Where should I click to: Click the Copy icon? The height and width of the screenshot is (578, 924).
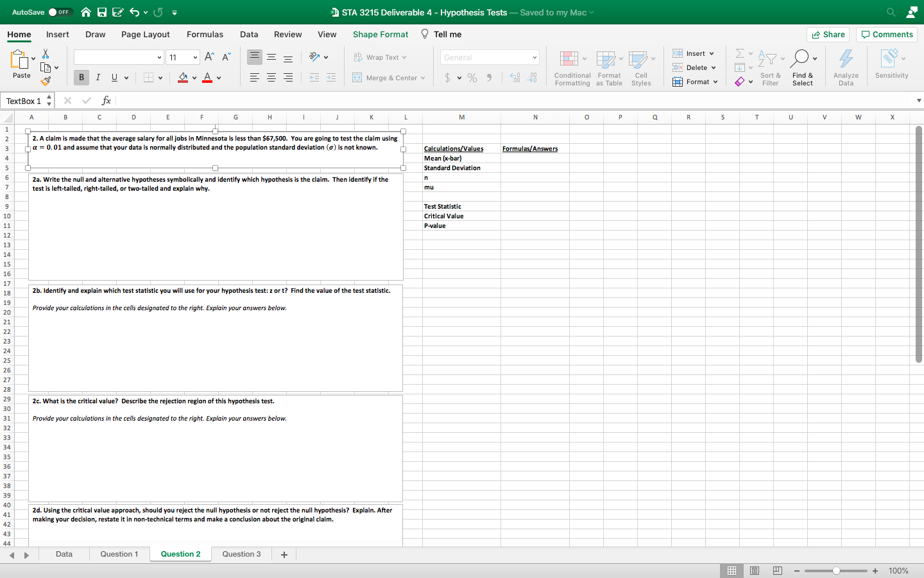coord(46,67)
